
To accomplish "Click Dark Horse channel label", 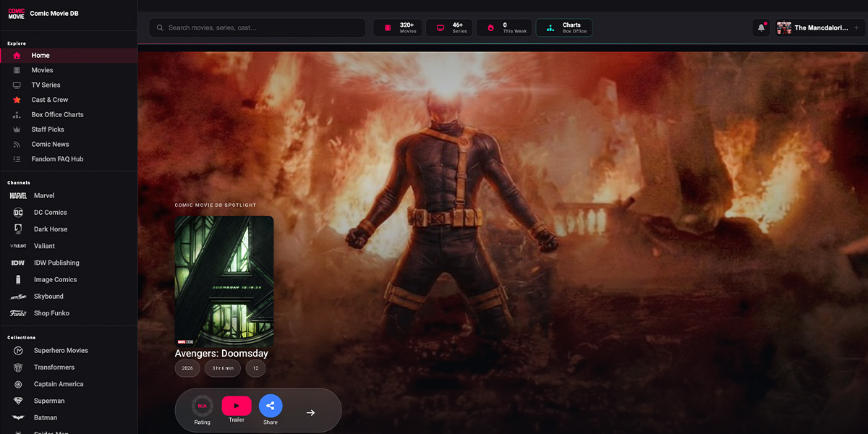I will click(51, 229).
